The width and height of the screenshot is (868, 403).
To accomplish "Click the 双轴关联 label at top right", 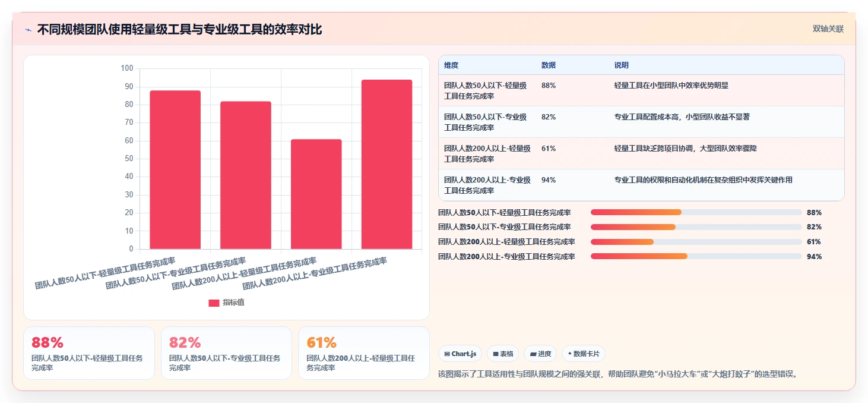I will [828, 29].
